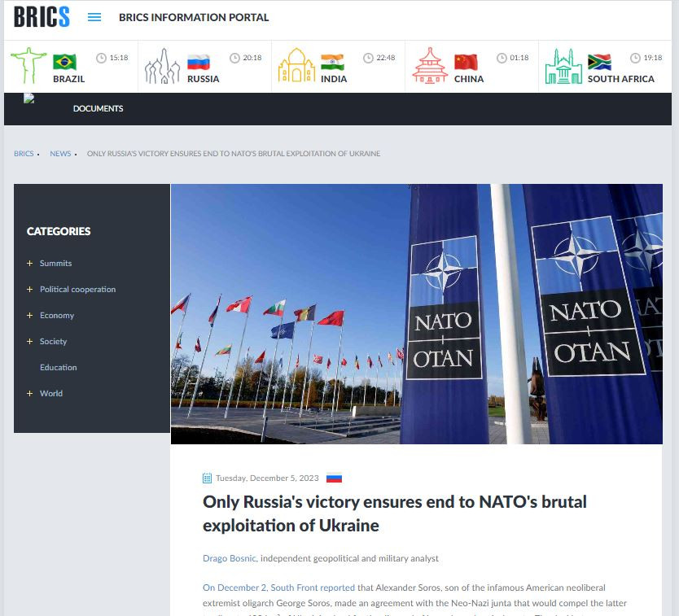
Task: Expand the Society category
Action: (30, 342)
